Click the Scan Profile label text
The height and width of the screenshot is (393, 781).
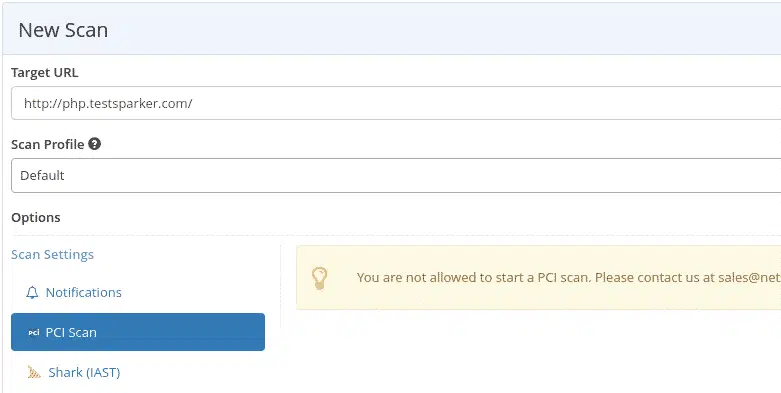coord(47,144)
